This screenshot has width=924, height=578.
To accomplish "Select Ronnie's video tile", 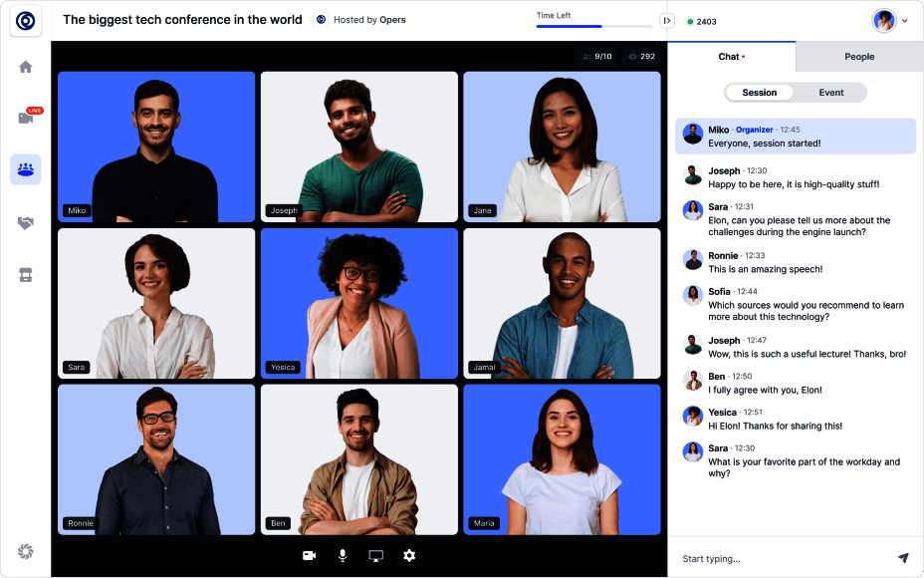I will [156, 459].
